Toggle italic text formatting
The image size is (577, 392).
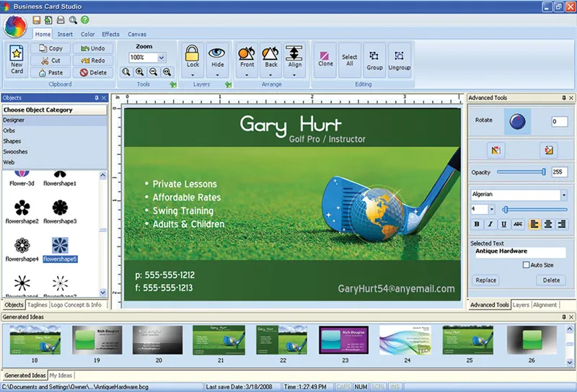tap(490, 224)
